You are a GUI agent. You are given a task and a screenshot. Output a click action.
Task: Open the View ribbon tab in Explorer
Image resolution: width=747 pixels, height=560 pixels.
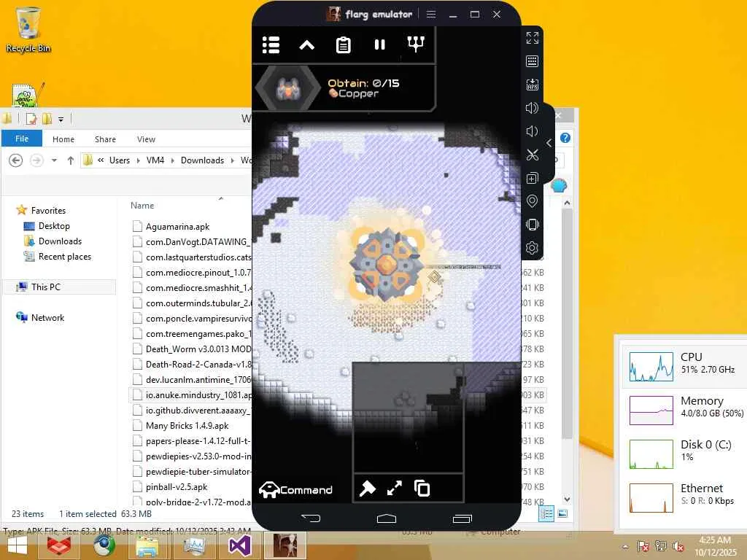(146, 139)
